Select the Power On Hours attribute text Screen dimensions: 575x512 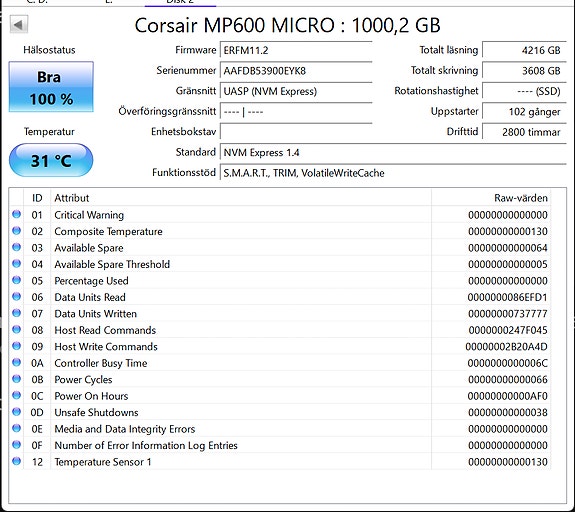click(91, 396)
